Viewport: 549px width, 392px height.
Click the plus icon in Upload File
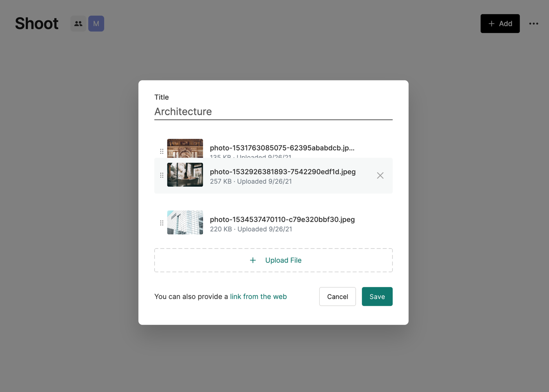coord(253,260)
